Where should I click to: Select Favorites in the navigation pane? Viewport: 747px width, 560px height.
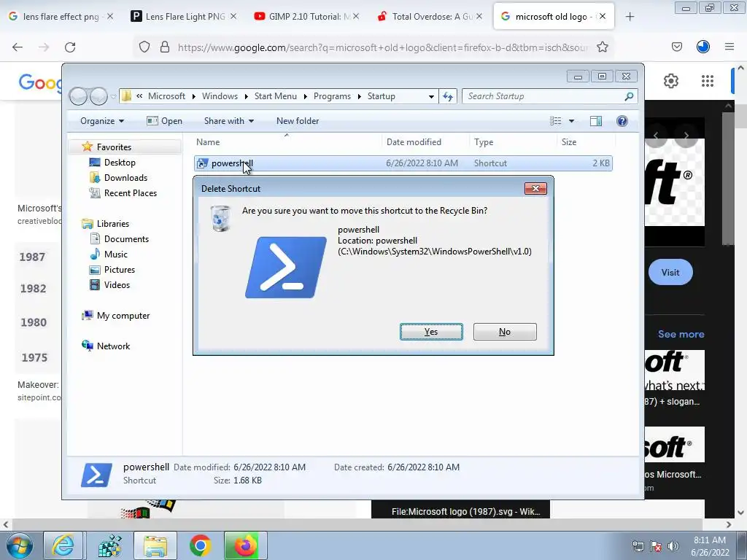[x=114, y=147]
